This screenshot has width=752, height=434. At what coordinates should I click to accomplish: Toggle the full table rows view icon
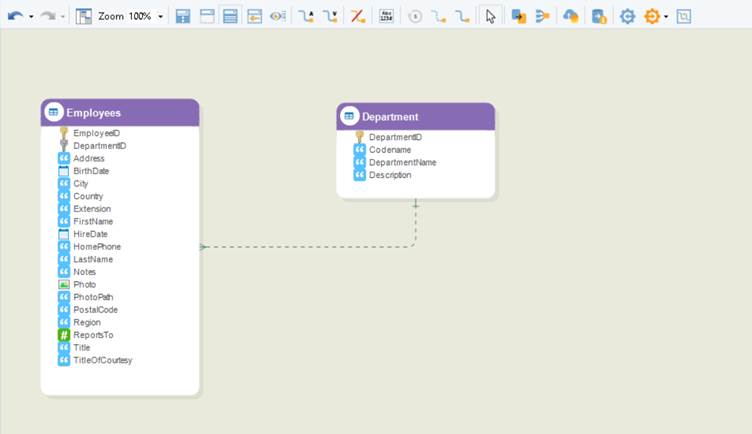[x=230, y=16]
